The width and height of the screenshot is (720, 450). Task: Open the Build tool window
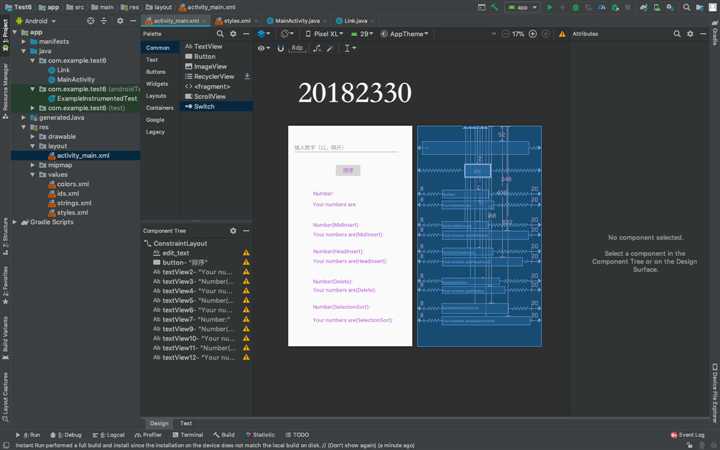coord(224,435)
